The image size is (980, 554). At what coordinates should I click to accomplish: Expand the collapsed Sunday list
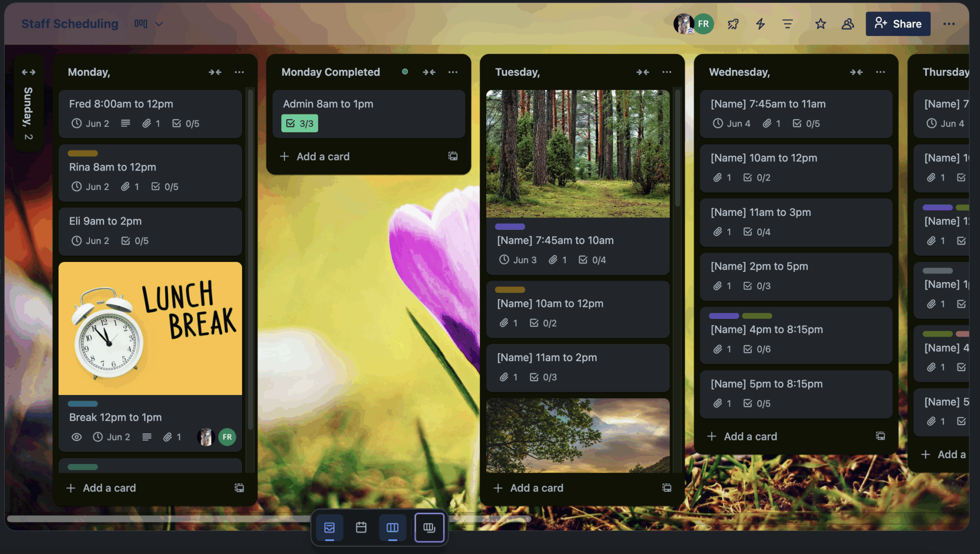point(28,72)
